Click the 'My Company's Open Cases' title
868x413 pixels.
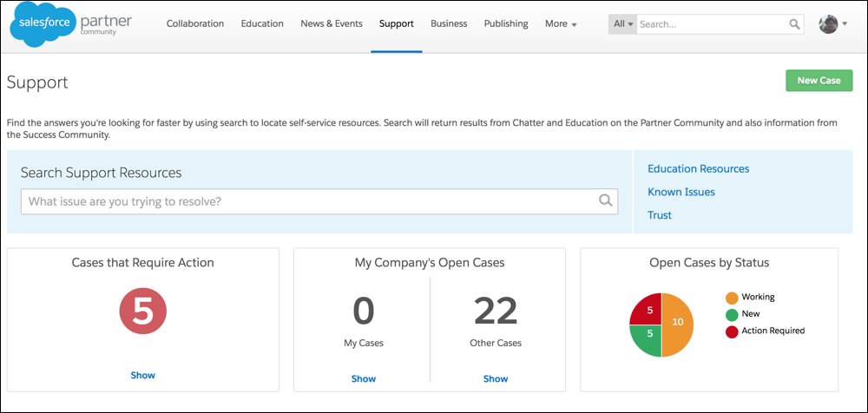click(430, 262)
